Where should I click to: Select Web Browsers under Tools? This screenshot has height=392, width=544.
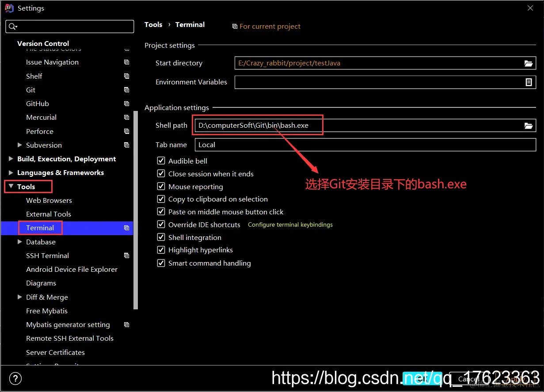[49, 200]
